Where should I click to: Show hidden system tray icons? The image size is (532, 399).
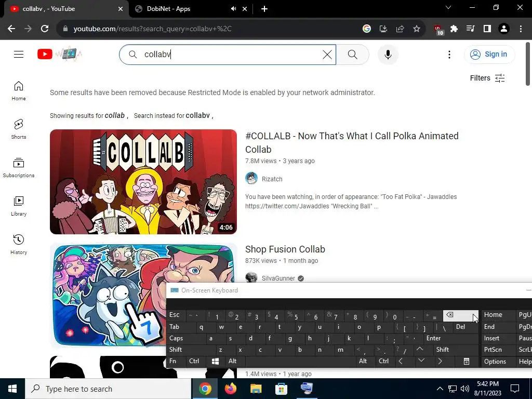[x=440, y=389]
